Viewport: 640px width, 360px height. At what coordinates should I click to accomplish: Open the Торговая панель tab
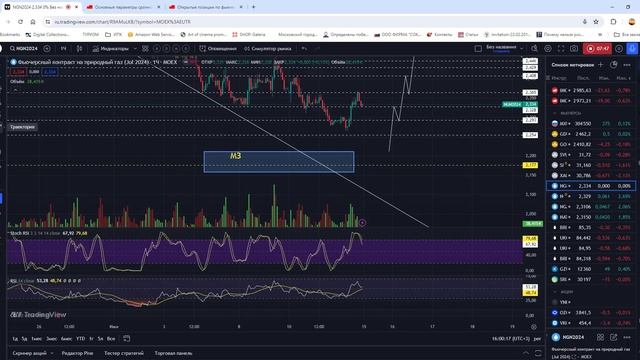click(x=173, y=353)
